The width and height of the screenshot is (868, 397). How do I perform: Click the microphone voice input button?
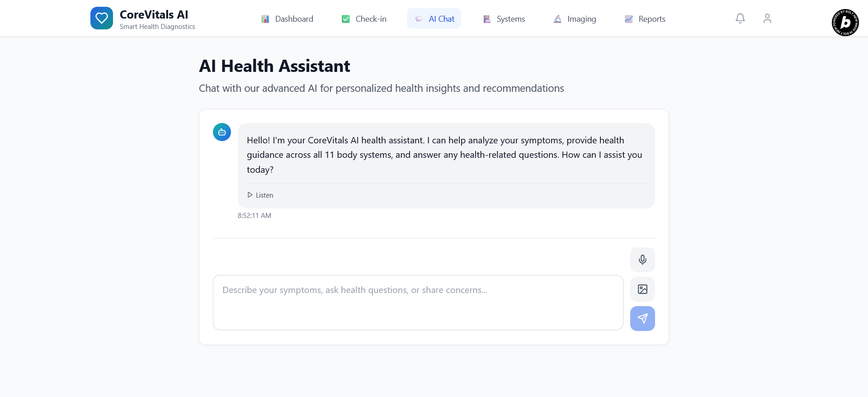tap(642, 260)
